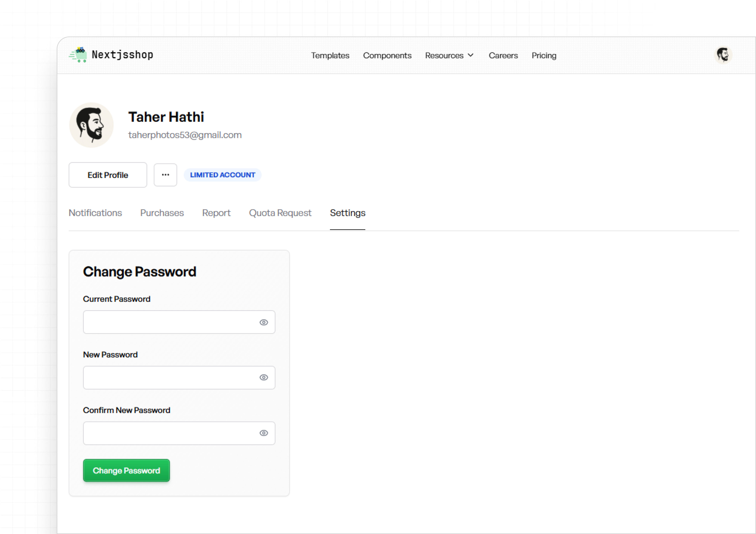The width and height of the screenshot is (756, 534).
Task: Click the large Taher Hathi profile picture
Action: [91, 125]
